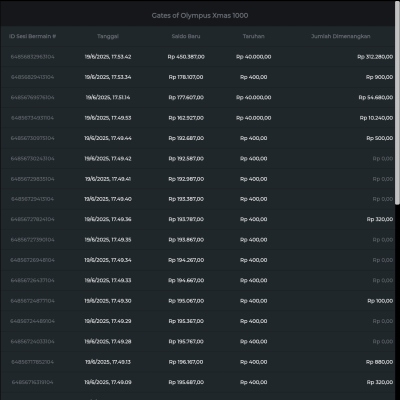Image resolution: width=400 pixels, height=400 pixels.
Task: Click bet 'Rp 400,00' in 17.53.34 row
Action: click(x=253, y=77)
